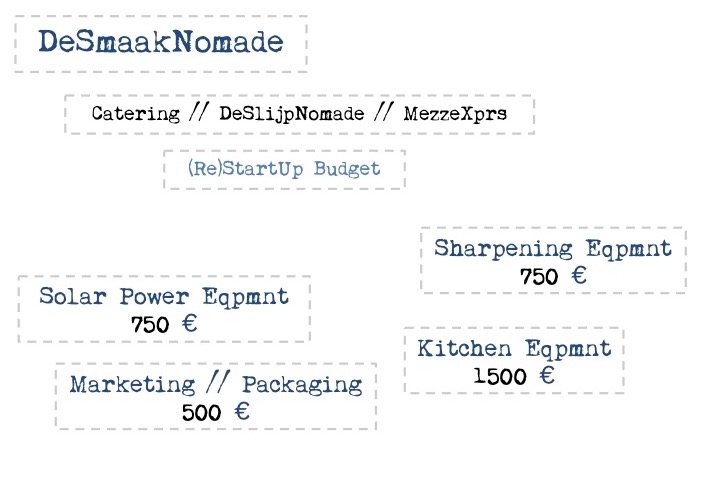Select the Catering text

[135, 113]
